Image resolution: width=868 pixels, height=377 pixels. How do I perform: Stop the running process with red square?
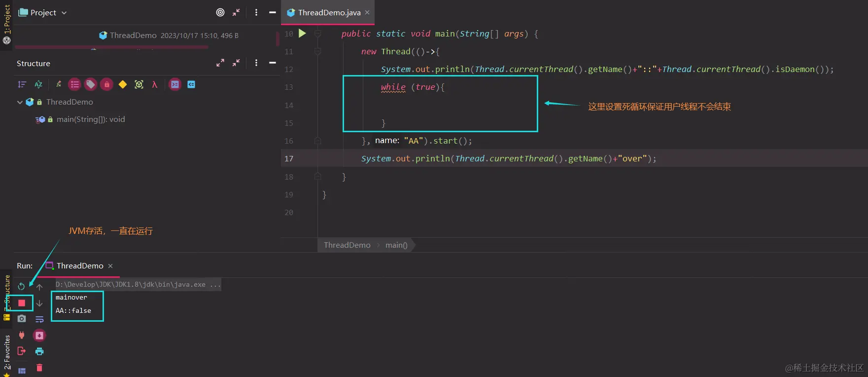[22, 302]
